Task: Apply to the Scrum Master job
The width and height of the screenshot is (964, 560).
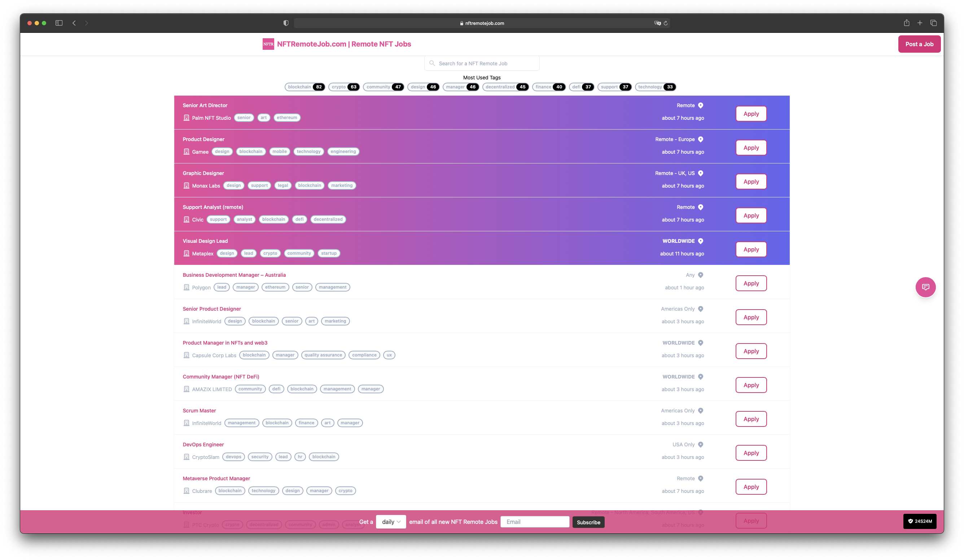Action: (751, 419)
